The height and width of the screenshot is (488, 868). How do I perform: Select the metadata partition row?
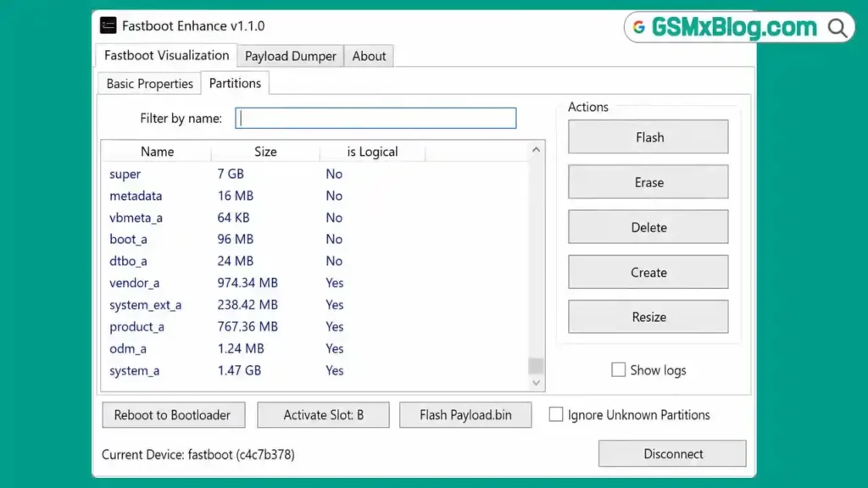(x=315, y=196)
